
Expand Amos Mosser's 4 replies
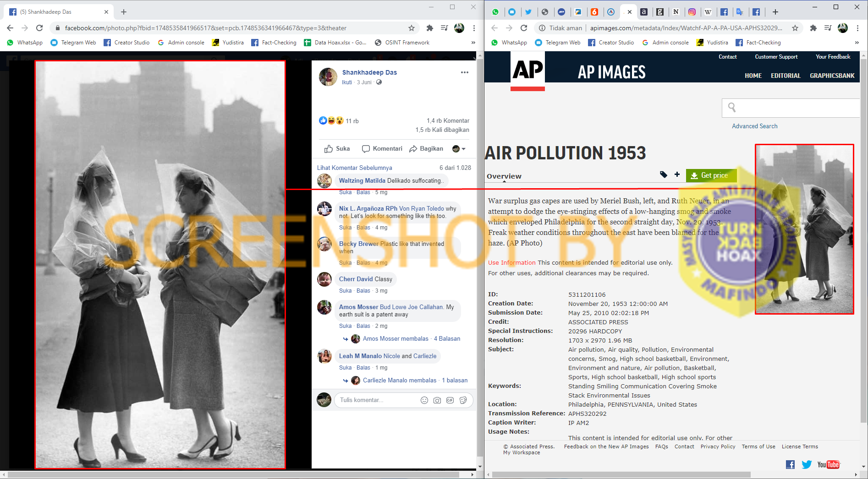click(412, 339)
